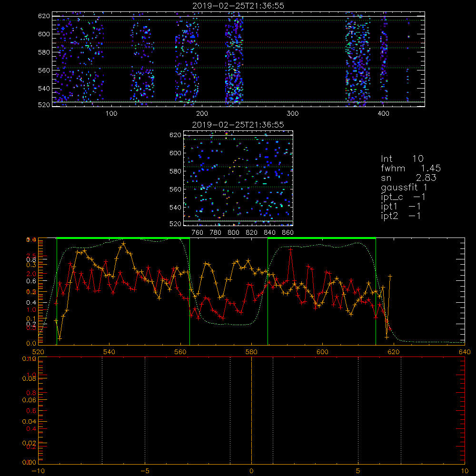Click x-axis label 10 on bottom plot
The height and width of the screenshot is (476, 476).
(465, 471)
